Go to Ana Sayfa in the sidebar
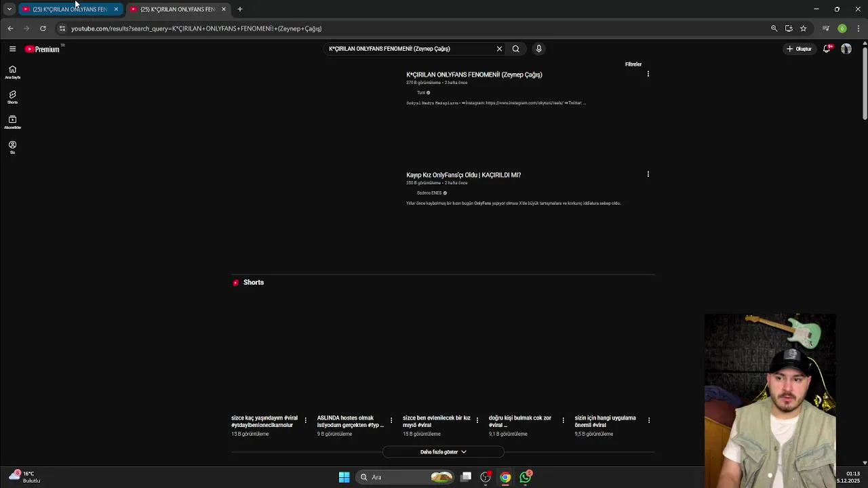 (x=12, y=72)
